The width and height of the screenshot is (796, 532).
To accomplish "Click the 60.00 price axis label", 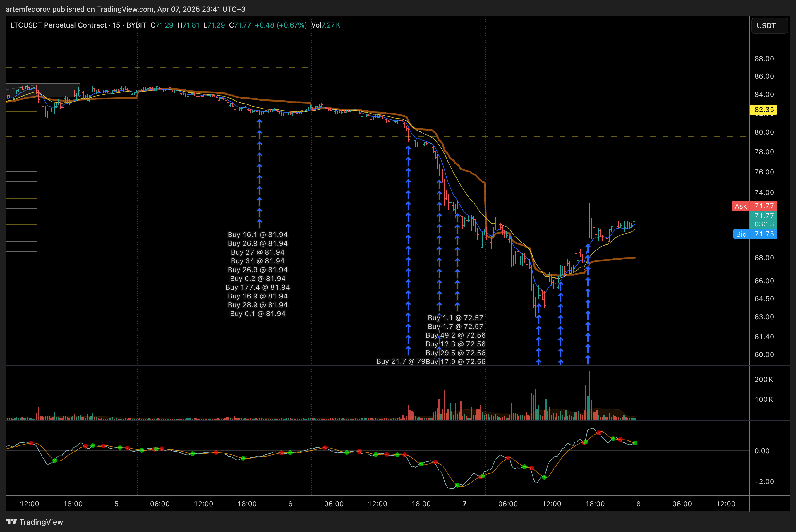I will point(764,355).
